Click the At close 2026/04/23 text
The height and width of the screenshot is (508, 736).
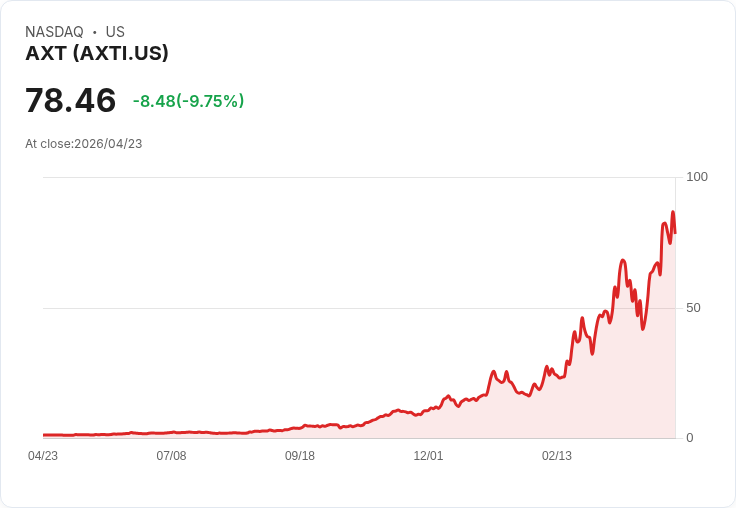(84, 144)
